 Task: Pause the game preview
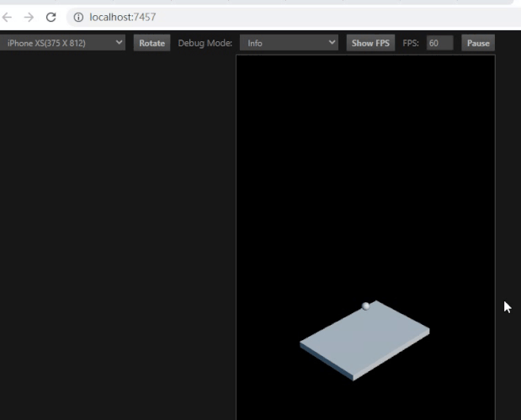click(x=478, y=43)
